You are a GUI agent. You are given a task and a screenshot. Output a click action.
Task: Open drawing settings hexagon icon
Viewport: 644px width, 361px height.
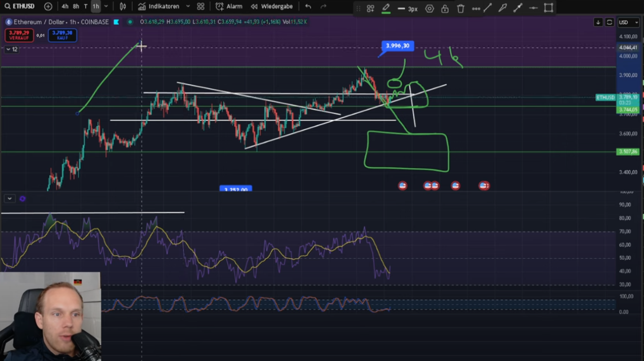[x=429, y=8]
